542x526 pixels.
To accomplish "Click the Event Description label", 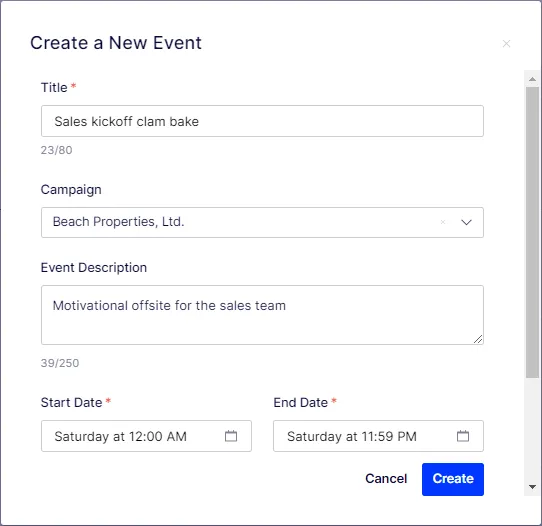I will point(94,268).
